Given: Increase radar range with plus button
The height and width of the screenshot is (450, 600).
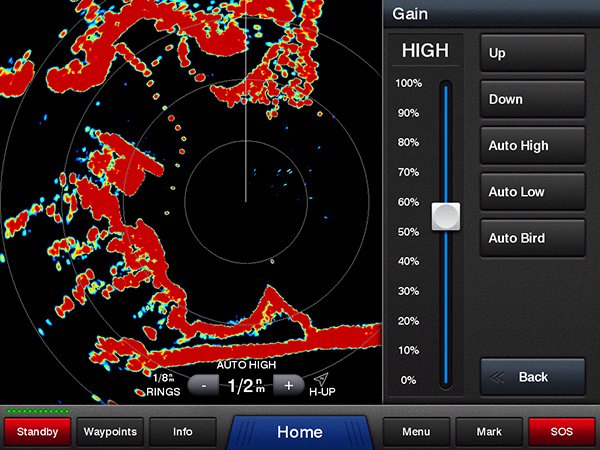Looking at the screenshot, I should 289,385.
